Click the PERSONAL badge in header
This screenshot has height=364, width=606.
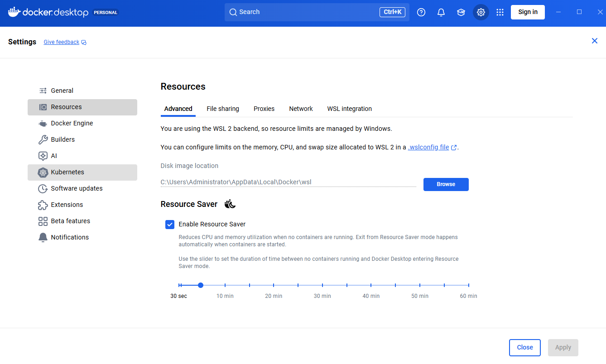click(106, 13)
